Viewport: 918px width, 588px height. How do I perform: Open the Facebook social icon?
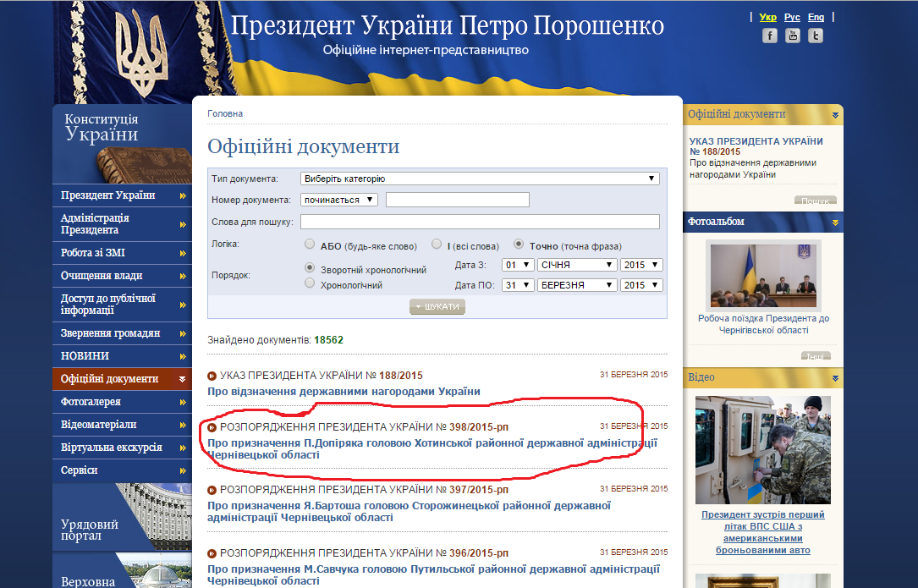769,36
